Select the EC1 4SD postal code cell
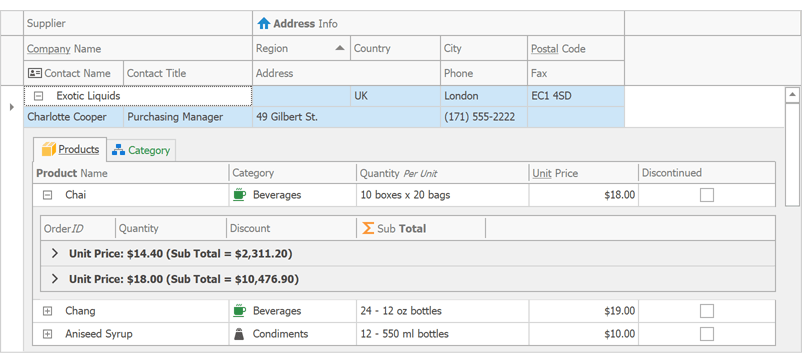The image size is (802, 363). [x=576, y=96]
